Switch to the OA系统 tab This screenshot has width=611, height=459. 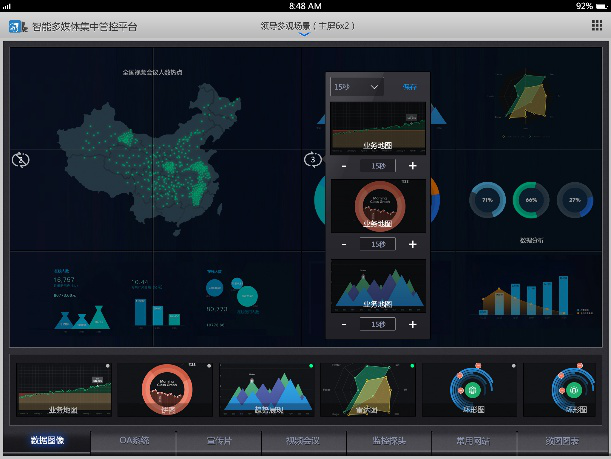[133, 441]
